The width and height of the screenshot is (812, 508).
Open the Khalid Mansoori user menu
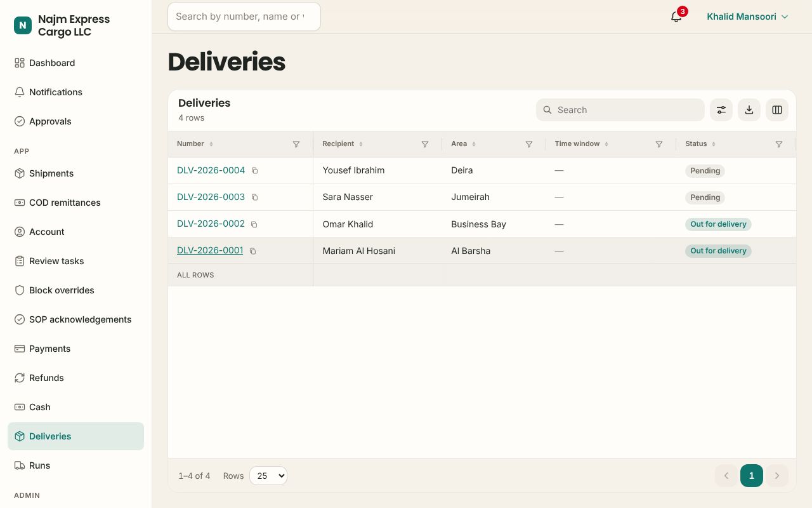point(748,17)
